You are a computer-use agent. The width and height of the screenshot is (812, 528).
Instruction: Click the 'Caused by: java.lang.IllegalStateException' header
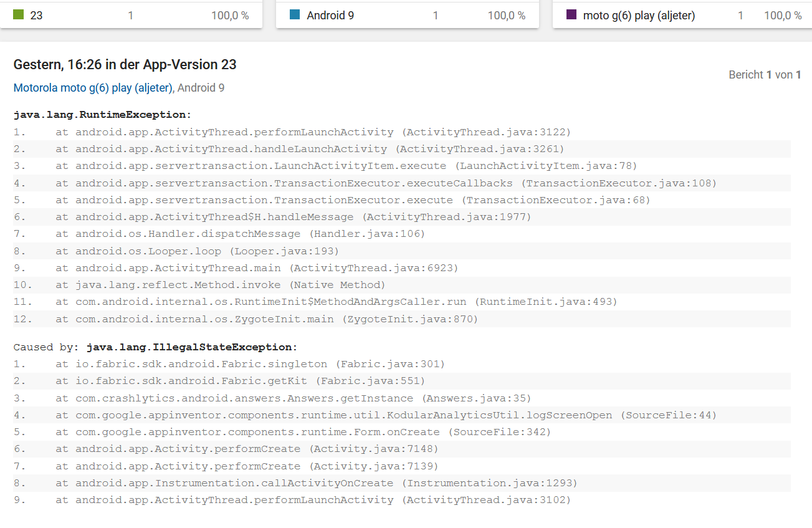tap(156, 347)
